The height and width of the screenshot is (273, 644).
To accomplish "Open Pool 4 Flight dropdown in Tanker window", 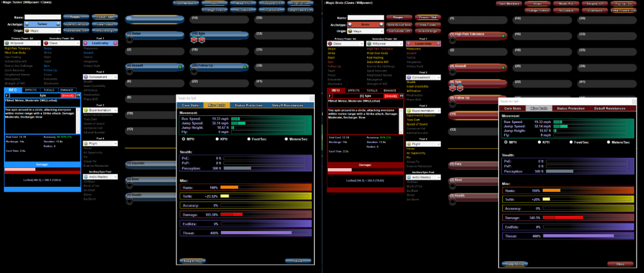I will click(100, 144).
